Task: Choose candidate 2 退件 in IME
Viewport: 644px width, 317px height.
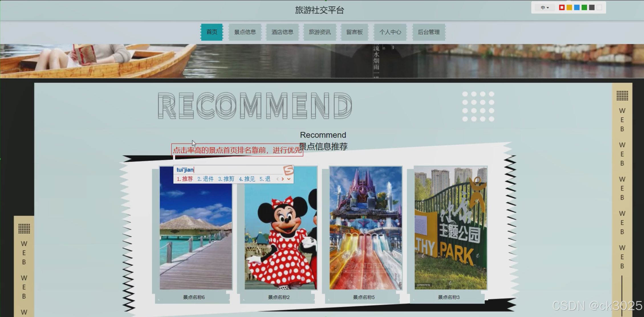Action: (206, 179)
